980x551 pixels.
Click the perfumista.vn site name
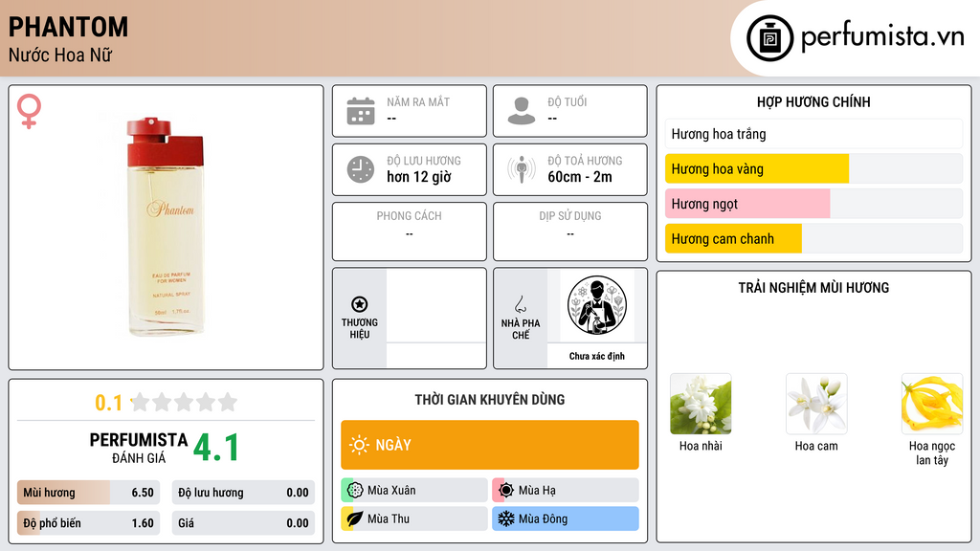[882, 37]
